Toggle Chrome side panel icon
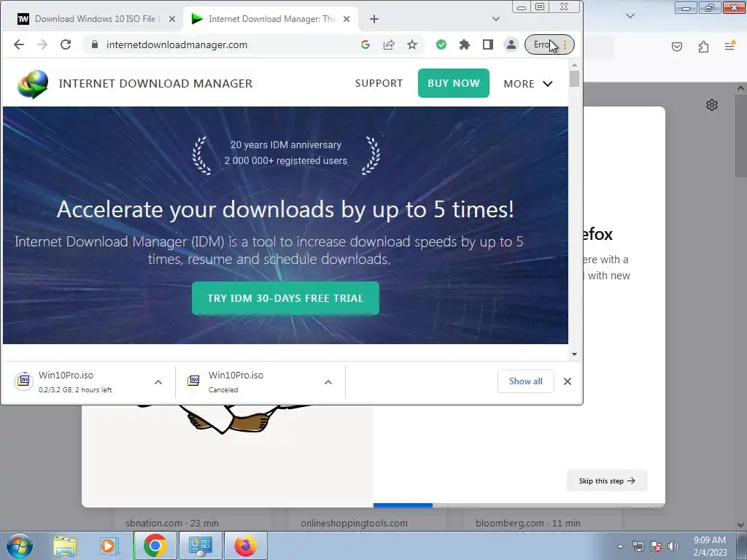 488,44
